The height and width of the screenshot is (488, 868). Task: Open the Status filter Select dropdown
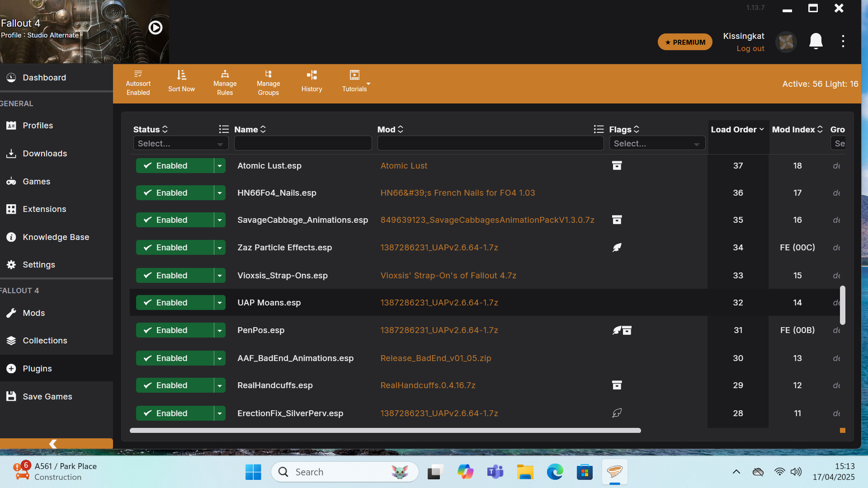tap(181, 143)
